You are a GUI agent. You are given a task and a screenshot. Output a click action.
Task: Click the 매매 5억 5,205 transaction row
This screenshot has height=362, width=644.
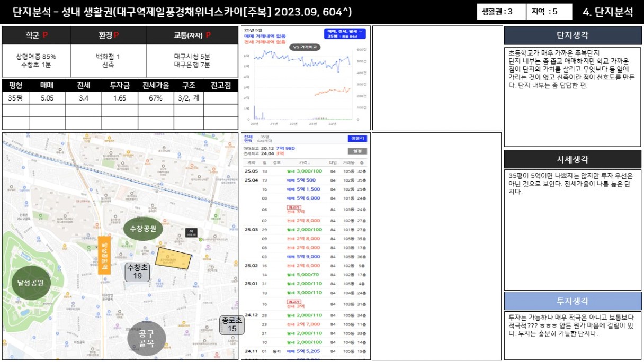(305, 351)
